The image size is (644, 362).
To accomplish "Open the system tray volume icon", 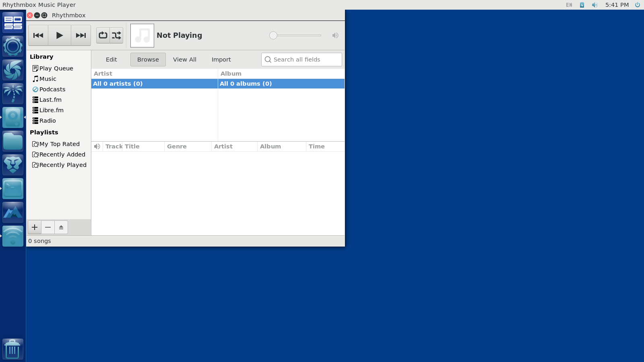I will [x=595, y=5].
